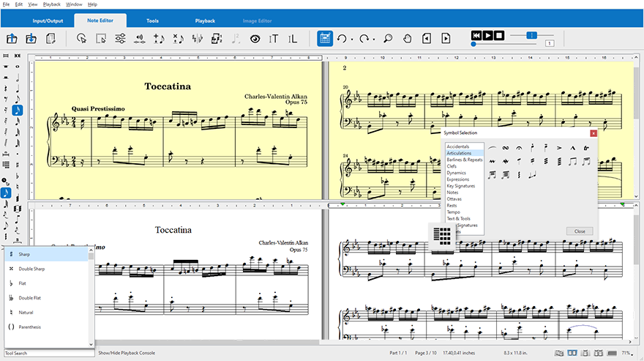Choose the turn ornament symbol

(506, 148)
